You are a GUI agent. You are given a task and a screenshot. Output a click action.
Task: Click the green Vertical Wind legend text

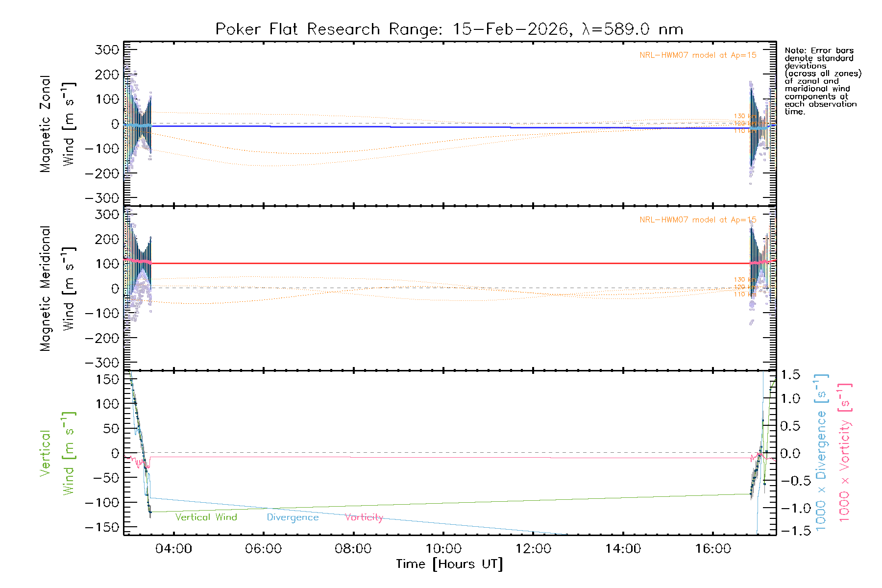(x=206, y=517)
